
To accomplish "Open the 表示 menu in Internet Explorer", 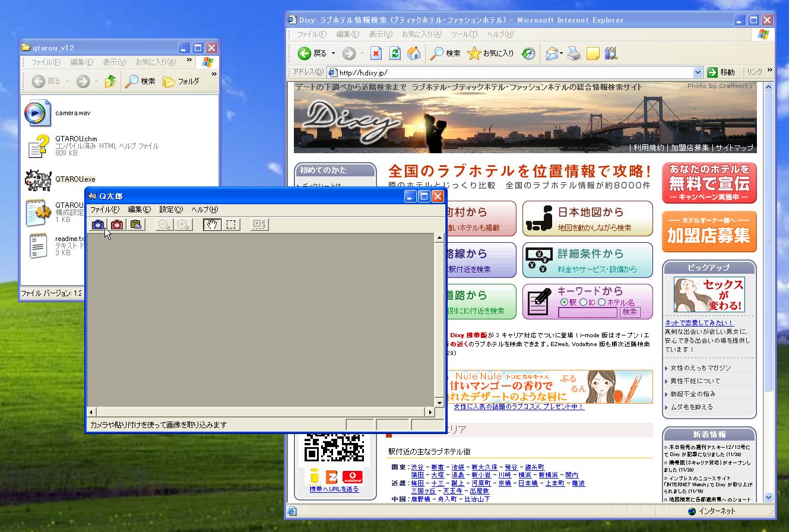I will (380, 34).
